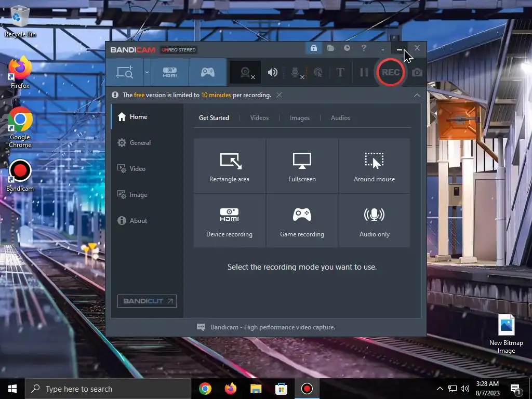Select the screen recording mode icon
Image resolution: width=532 pixels, height=399 pixels.
click(x=125, y=72)
